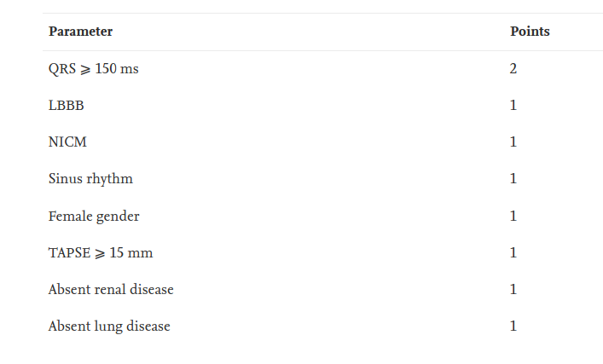Viewport: 603px width, 364px height.
Task: Select the QRS ⩾ 150 ms parameter text
Action: coord(93,69)
